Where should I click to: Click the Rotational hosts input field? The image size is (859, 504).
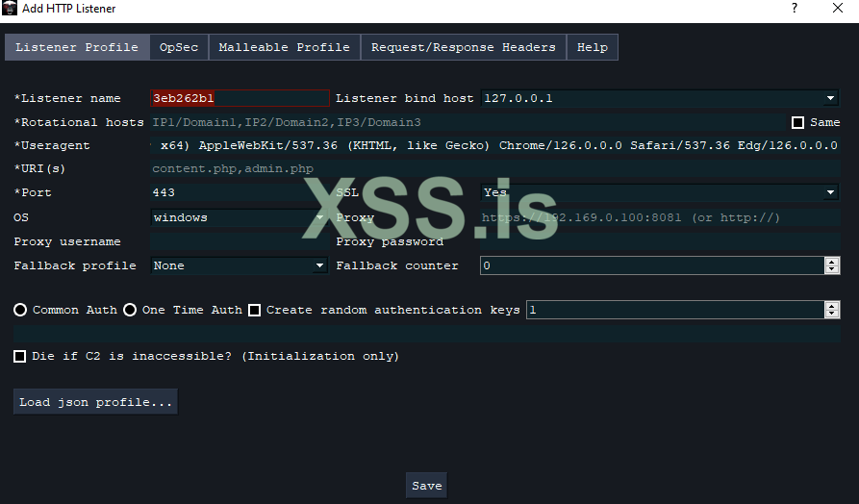468,122
